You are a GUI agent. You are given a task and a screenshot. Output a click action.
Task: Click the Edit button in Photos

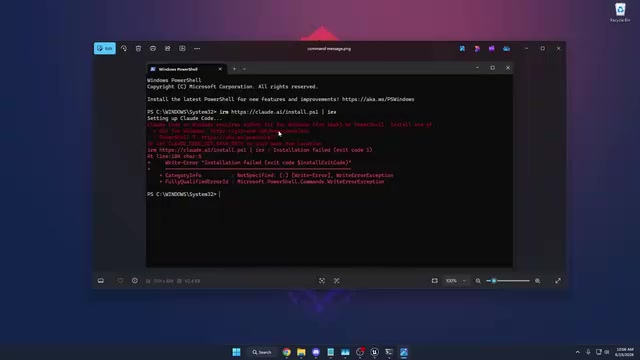coord(104,49)
